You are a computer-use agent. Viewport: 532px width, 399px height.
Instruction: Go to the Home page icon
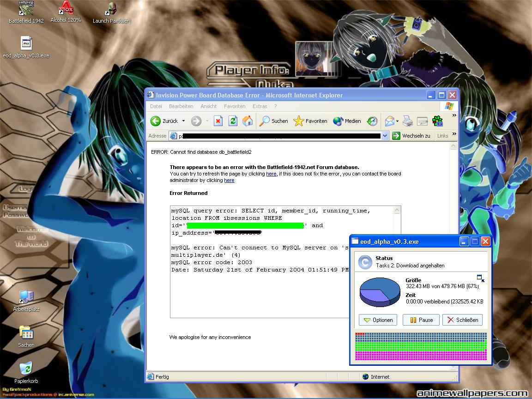248,121
